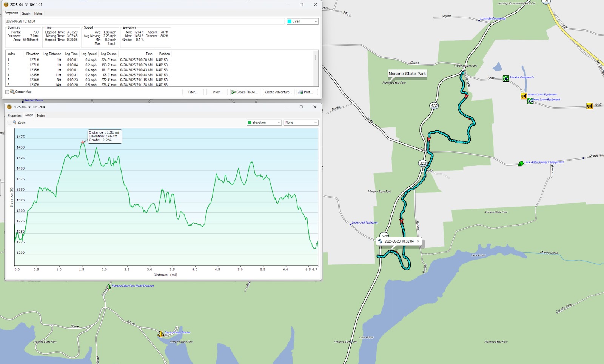Click the track name field 2025-06-28 10:32:04
604x364 pixels.
145,21
